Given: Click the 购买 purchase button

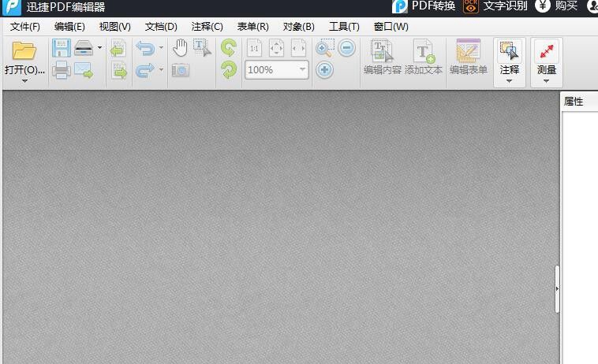Looking at the screenshot, I should pos(556,6).
